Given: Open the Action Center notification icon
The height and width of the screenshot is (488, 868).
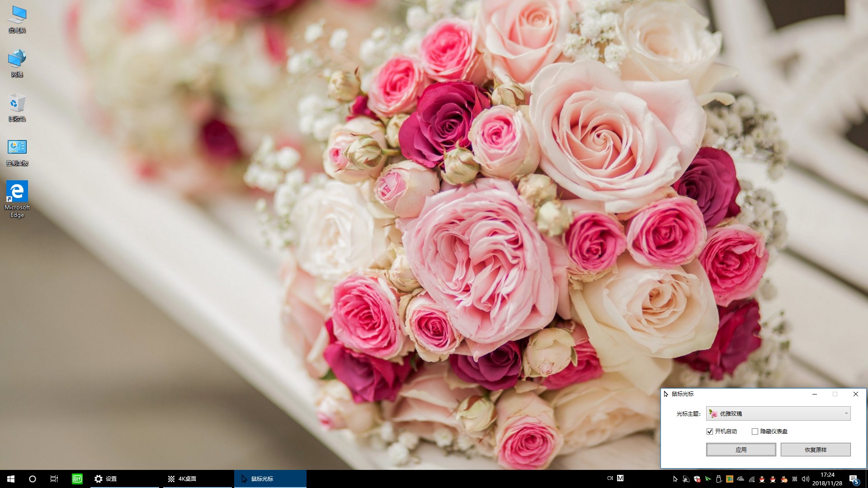Looking at the screenshot, I should (x=854, y=479).
